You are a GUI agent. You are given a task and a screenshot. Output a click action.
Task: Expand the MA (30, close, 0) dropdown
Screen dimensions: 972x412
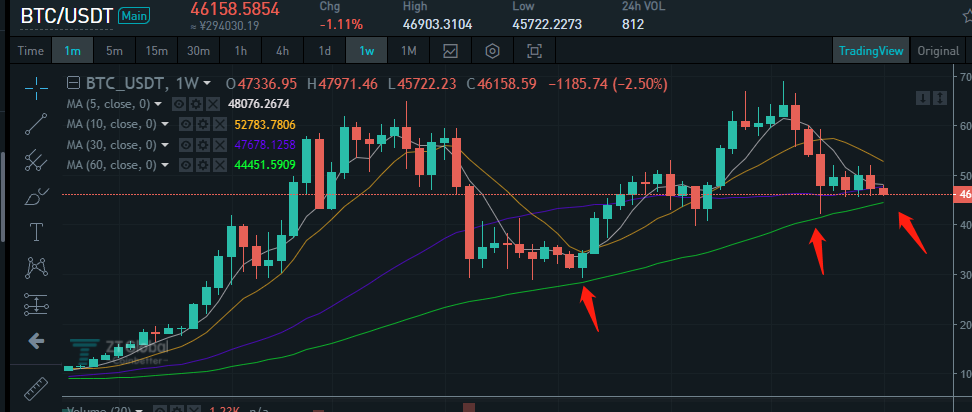[164, 145]
